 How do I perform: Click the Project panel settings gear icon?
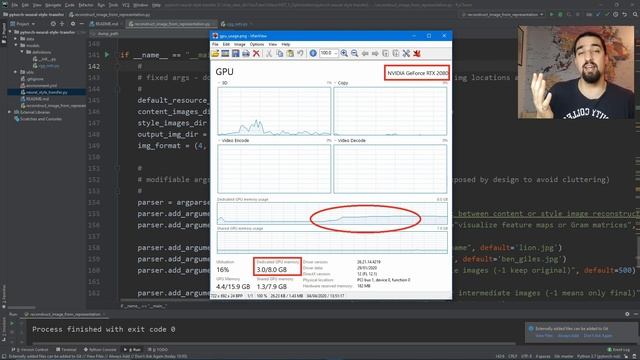(x=73, y=24)
